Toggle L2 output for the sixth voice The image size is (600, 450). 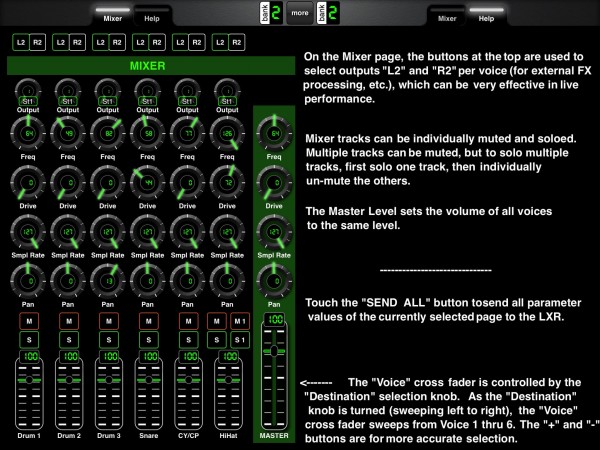[220, 42]
